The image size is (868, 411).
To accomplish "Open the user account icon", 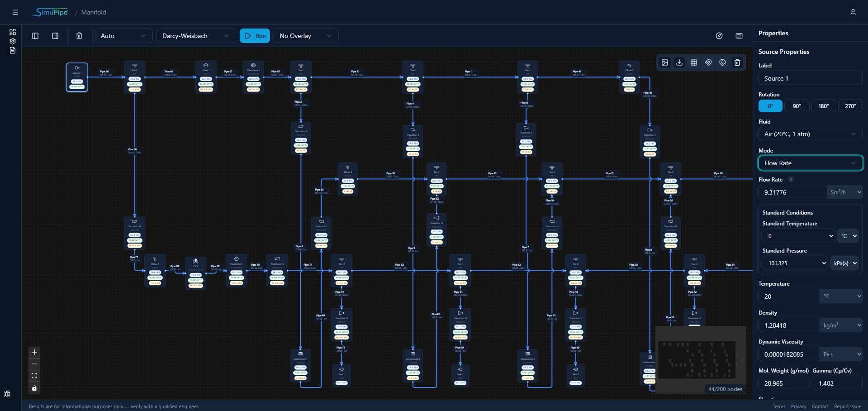I will pyautogui.click(x=853, y=12).
